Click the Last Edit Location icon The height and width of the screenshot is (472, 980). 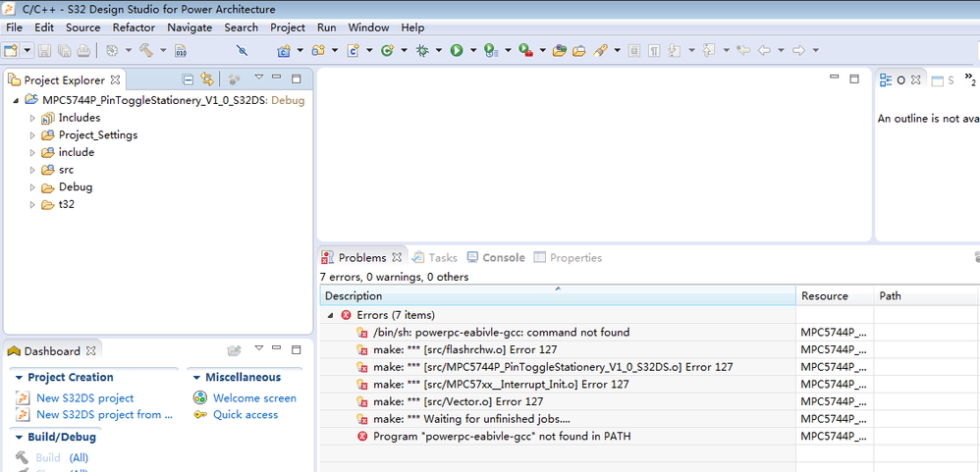click(743, 51)
